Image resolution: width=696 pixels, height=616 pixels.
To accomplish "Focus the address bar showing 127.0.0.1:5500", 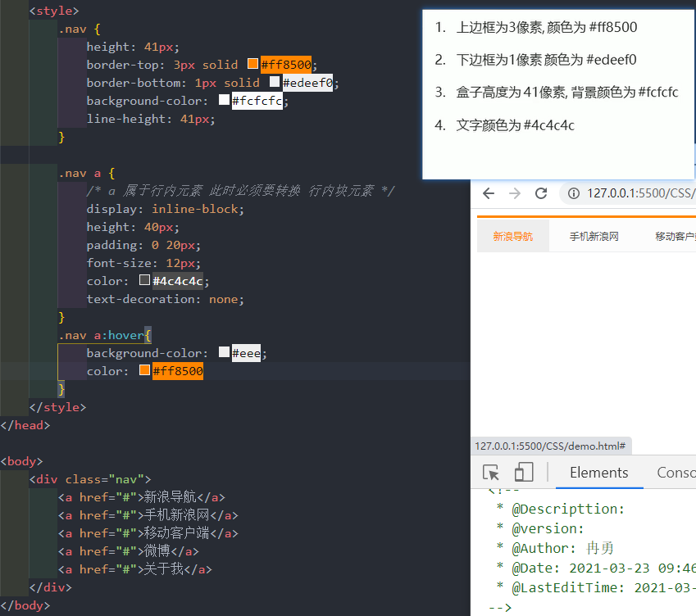I will pos(639,193).
